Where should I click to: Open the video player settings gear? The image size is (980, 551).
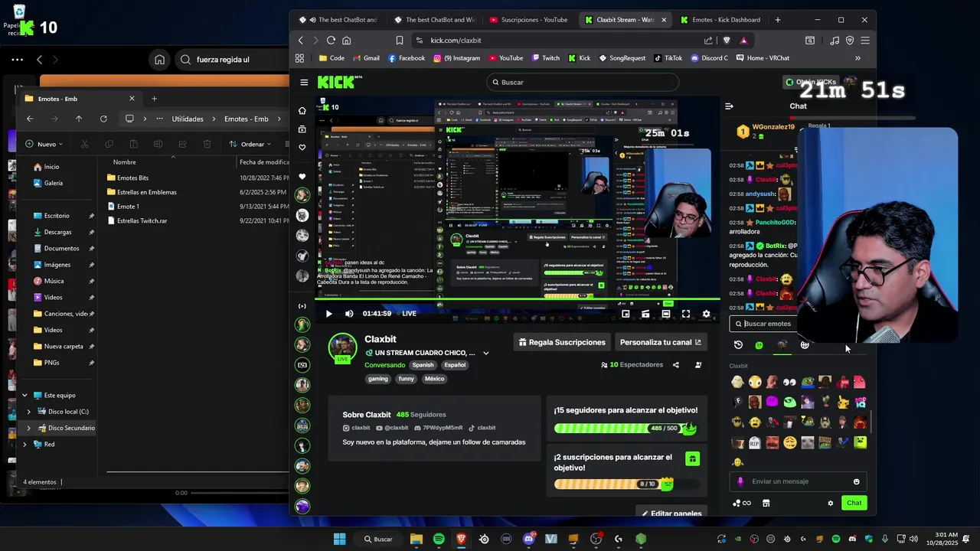[x=706, y=314]
